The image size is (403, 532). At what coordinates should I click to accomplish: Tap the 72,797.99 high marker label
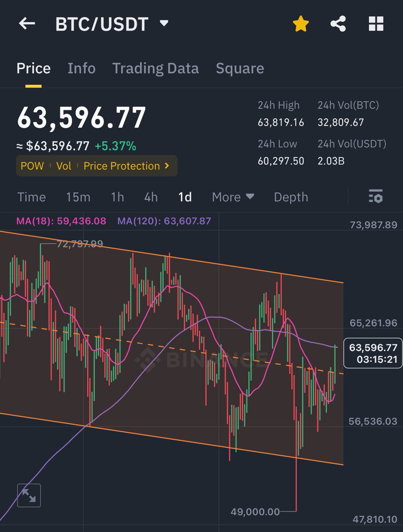(80, 244)
